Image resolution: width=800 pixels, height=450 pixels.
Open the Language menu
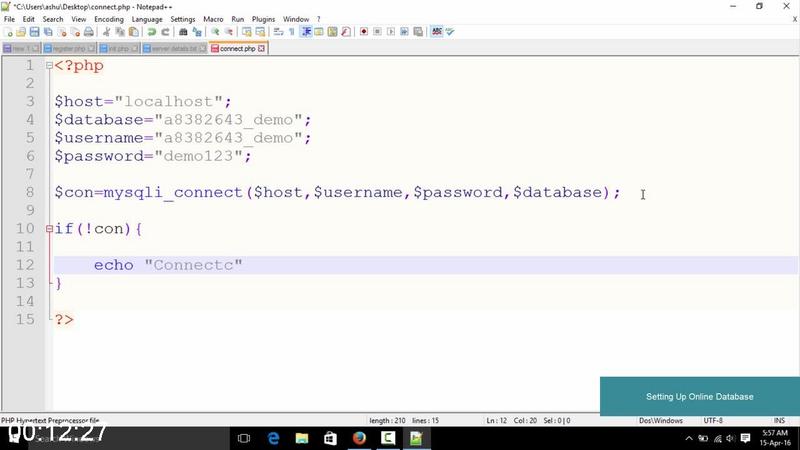pyautogui.click(x=147, y=19)
